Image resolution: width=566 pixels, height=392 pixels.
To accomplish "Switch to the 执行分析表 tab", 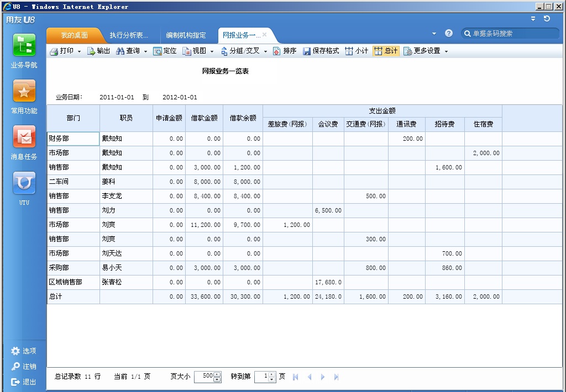I will 129,35.
